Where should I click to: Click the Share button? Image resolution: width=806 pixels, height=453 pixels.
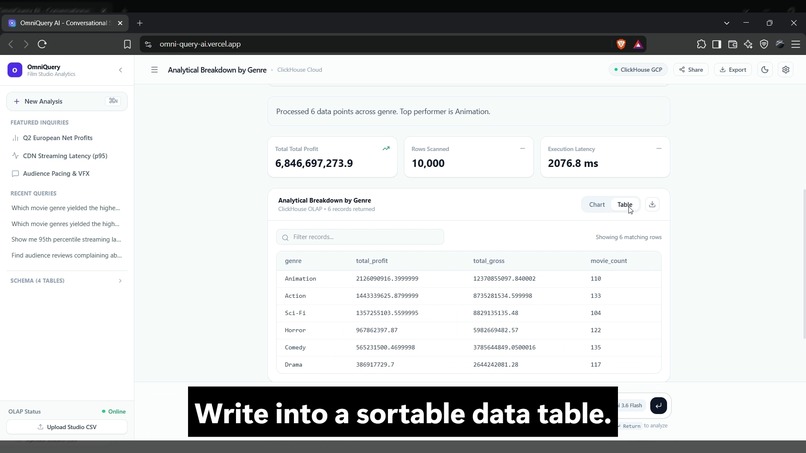pos(691,70)
